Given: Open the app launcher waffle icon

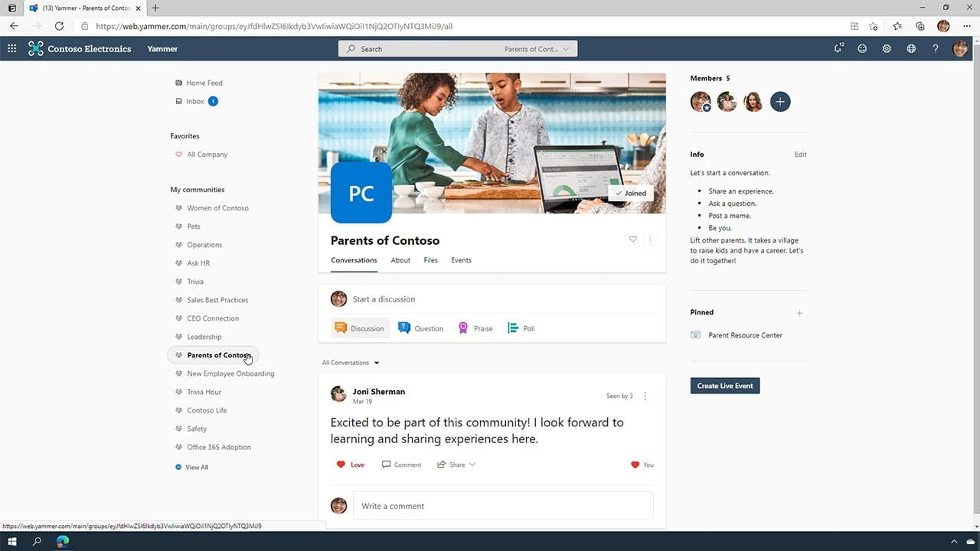Looking at the screenshot, I should [x=11, y=49].
